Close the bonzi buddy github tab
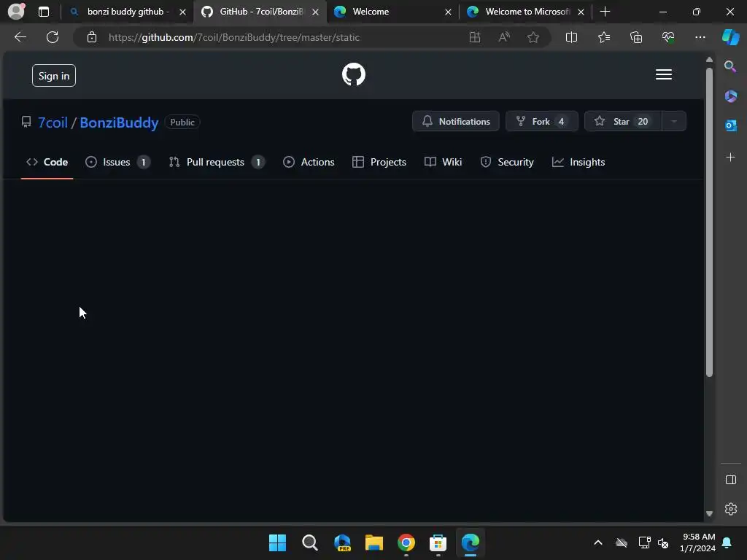Image resolution: width=747 pixels, height=560 pixels. pos(182,12)
